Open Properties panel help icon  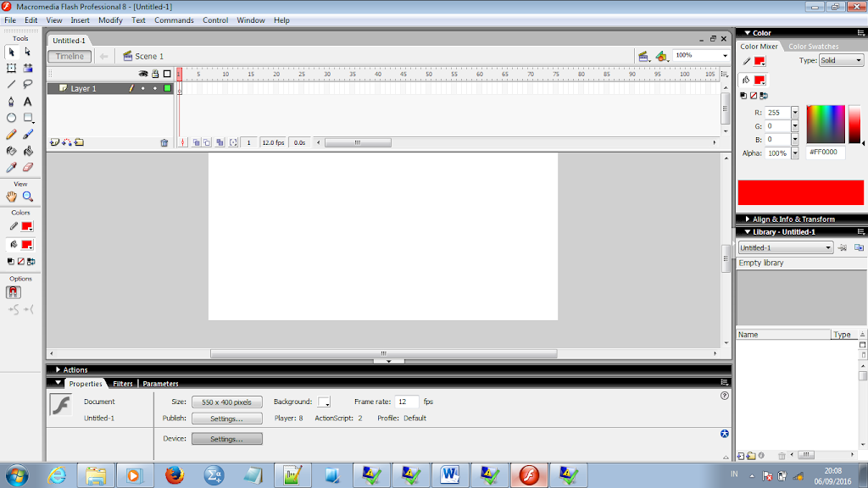click(725, 396)
